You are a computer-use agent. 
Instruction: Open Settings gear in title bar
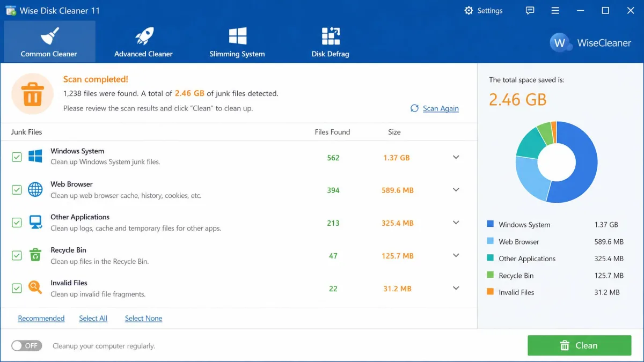tap(469, 10)
